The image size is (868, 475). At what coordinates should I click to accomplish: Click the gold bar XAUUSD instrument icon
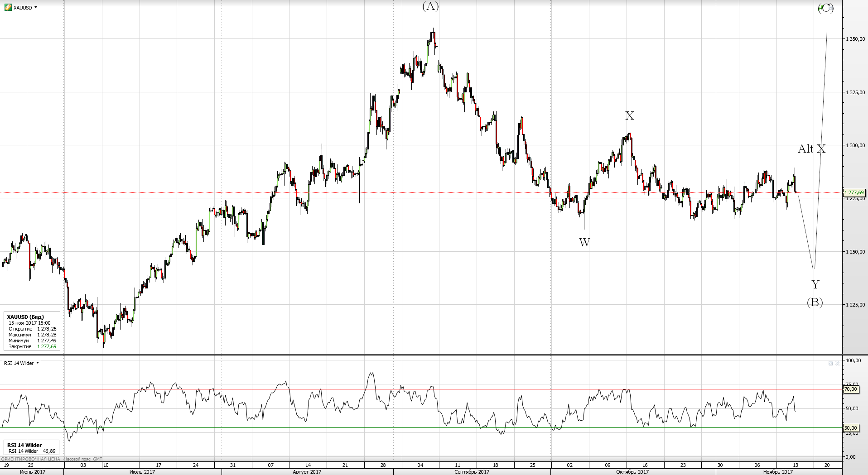[x=8, y=7]
